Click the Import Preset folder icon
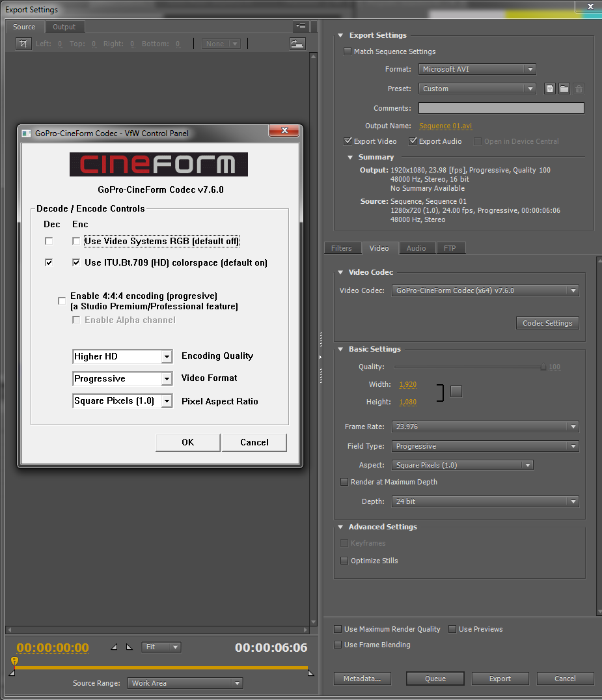 [564, 89]
